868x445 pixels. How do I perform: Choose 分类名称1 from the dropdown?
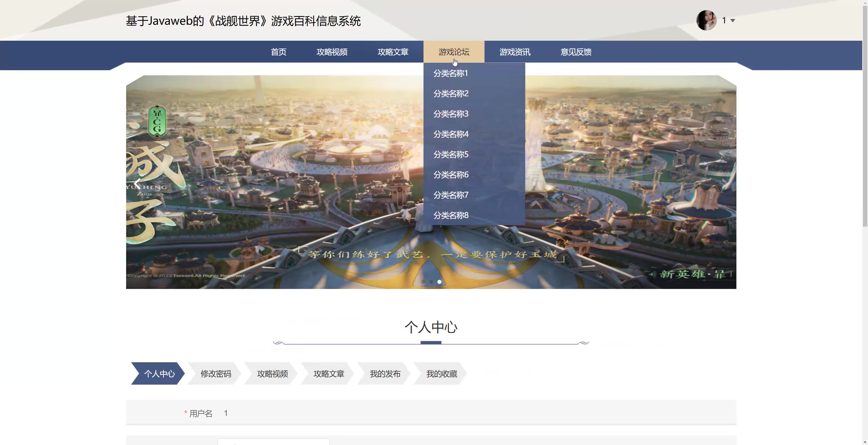451,73
